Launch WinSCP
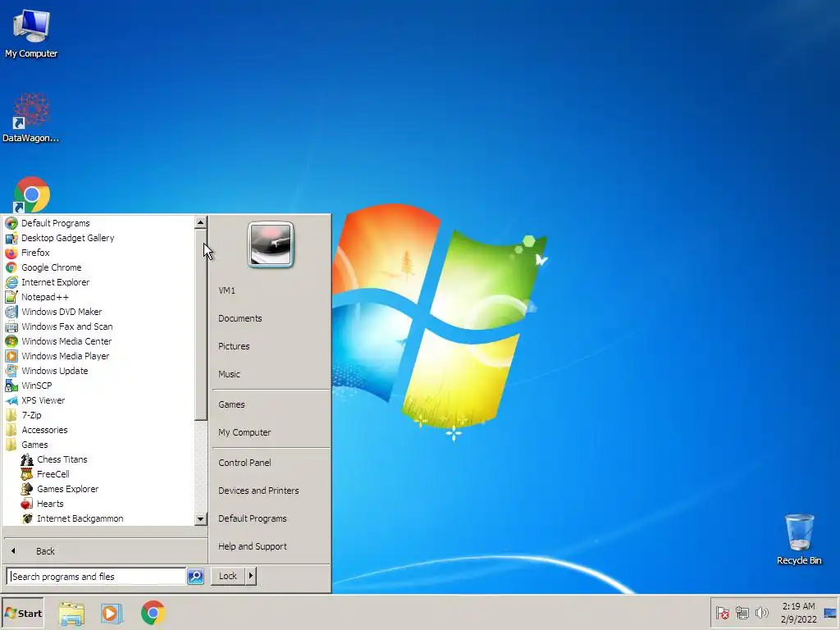This screenshot has width=840, height=630. coord(36,386)
